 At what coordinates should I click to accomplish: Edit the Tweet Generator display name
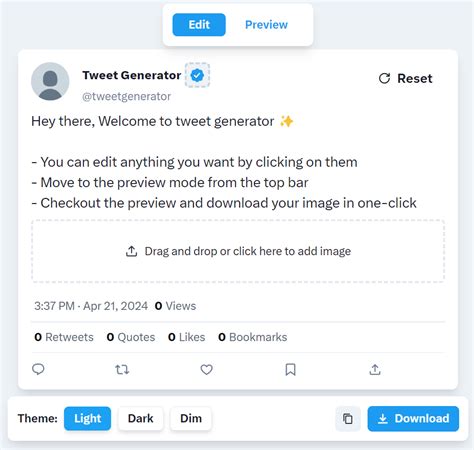tap(132, 75)
